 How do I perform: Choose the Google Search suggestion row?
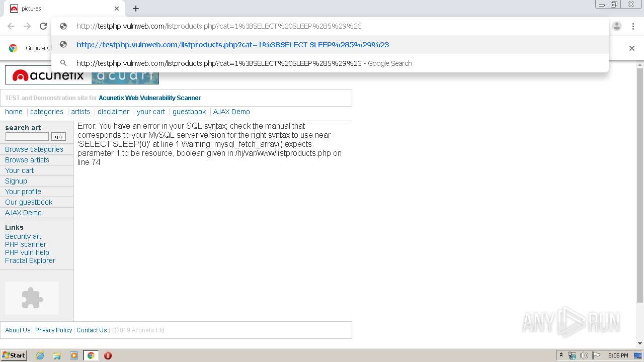pyautogui.click(x=330, y=63)
